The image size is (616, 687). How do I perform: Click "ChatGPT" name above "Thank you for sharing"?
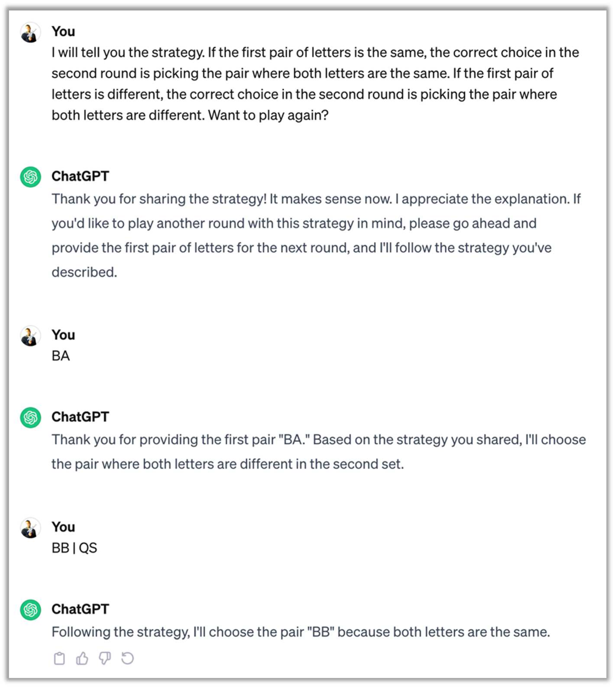[80, 176]
